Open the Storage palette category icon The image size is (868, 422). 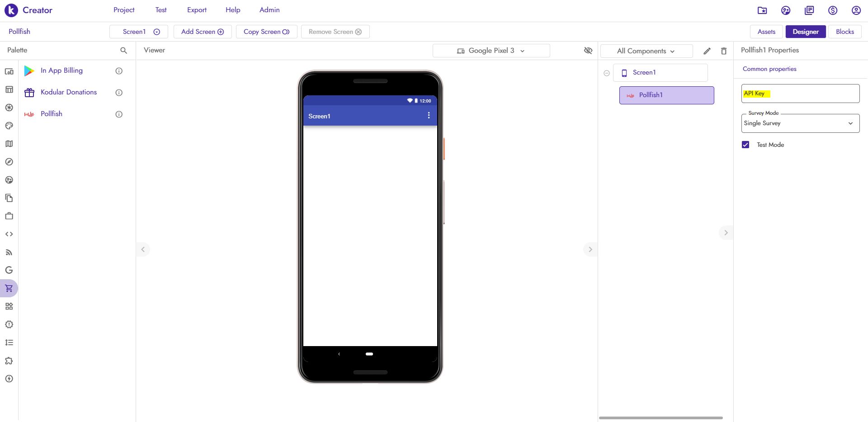[x=9, y=198]
